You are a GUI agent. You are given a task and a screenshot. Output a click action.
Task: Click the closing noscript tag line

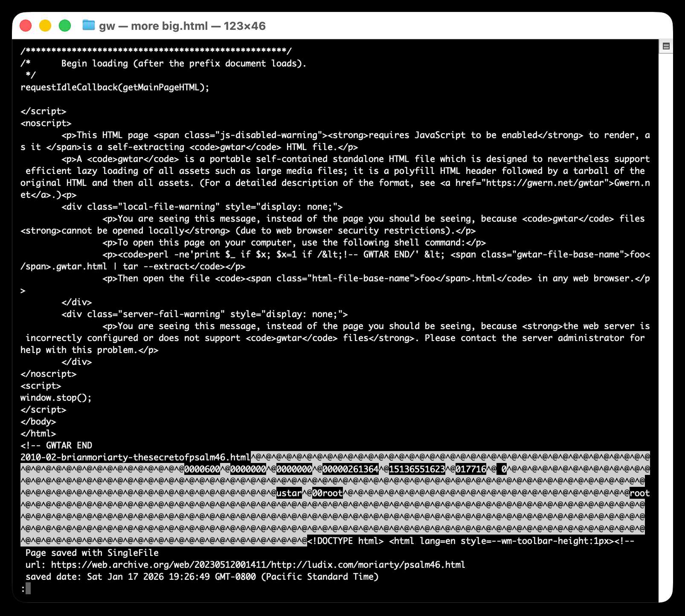tap(49, 374)
